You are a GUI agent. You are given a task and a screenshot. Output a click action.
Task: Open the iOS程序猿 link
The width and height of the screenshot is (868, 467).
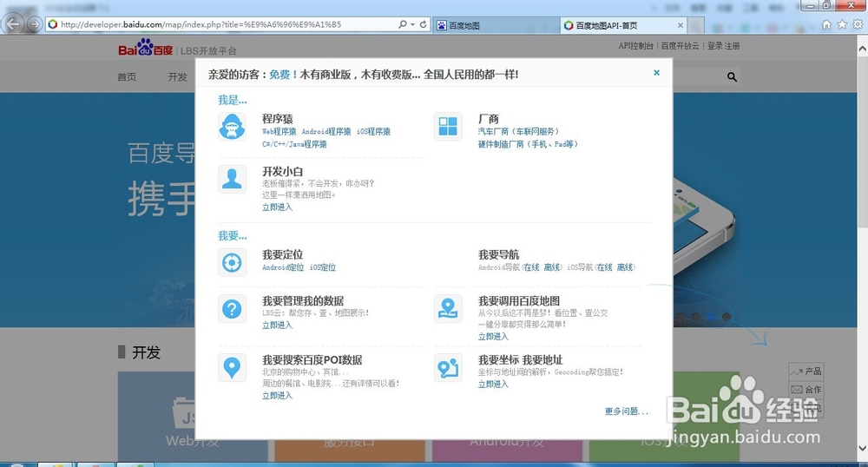point(373,132)
